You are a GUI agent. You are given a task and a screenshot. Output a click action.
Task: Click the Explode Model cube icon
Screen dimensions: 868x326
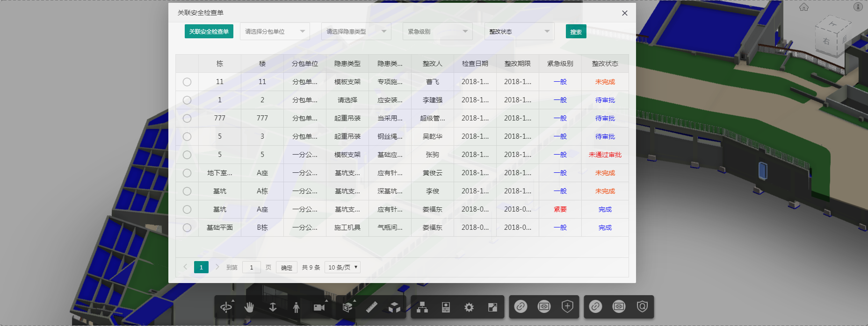point(394,307)
